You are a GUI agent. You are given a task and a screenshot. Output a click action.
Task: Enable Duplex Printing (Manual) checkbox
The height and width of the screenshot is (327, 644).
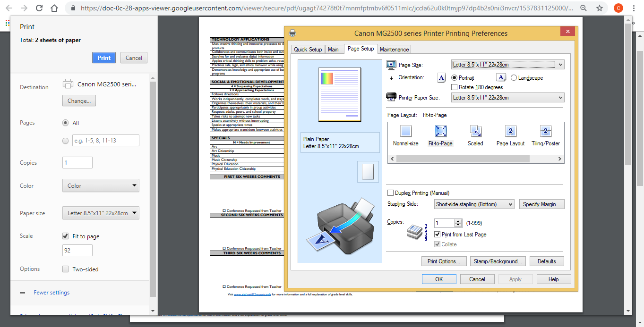coord(391,193)
